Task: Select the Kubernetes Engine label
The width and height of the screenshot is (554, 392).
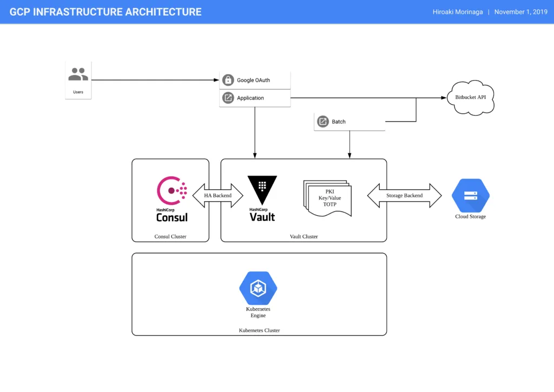Action: [x=258, y=312]
